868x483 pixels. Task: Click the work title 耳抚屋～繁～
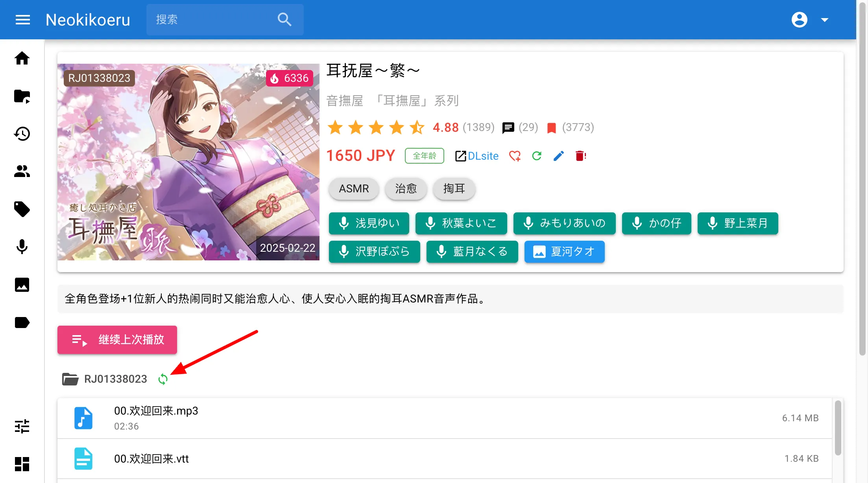coord(373,71)
